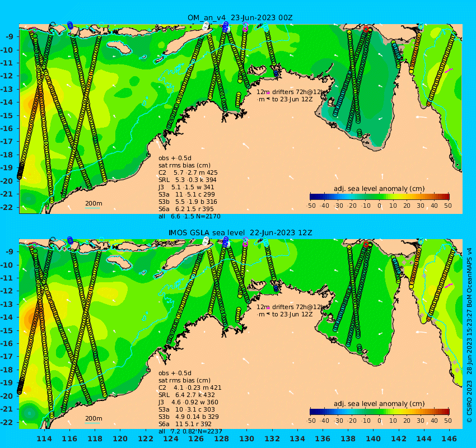Click latitude label -9 on bottom panel

pos(8,251)
